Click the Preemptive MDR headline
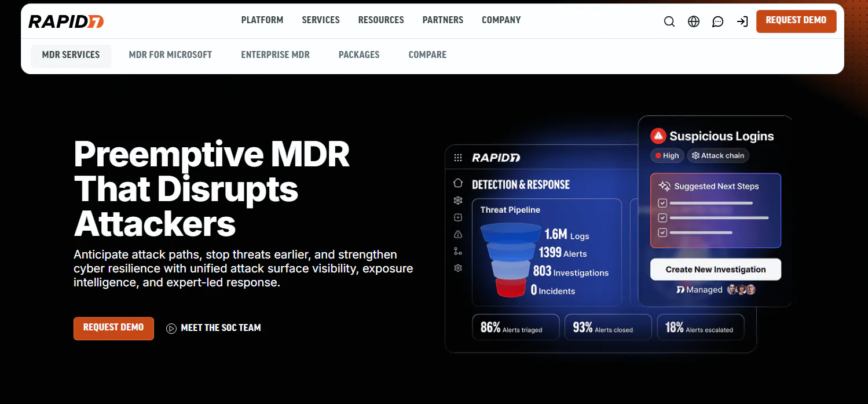Screen dimensions: 868x404 (212, 188)
